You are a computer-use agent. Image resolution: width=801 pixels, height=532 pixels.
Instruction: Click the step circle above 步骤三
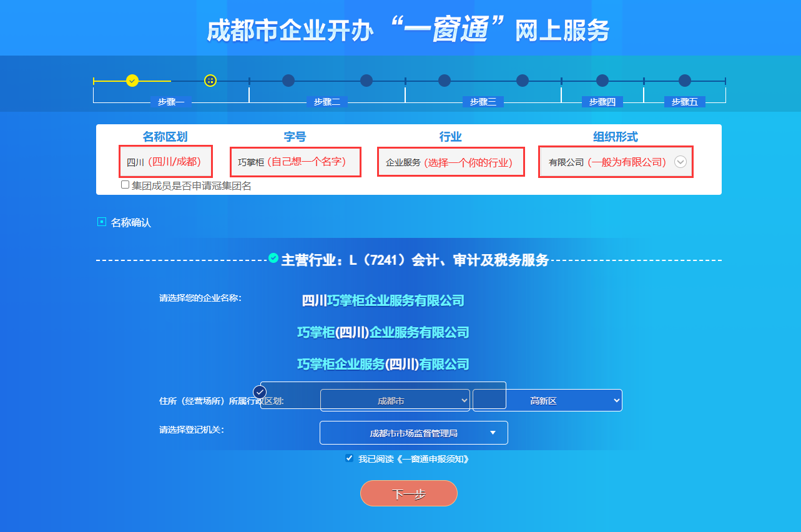444,80
